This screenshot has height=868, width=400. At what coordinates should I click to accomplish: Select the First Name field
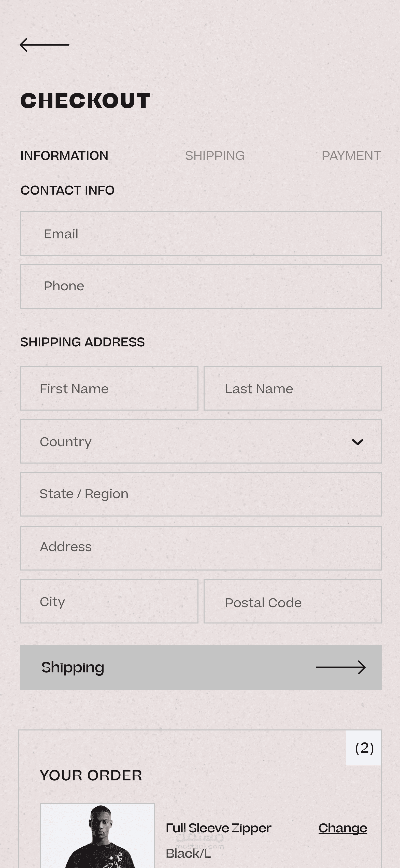pyautogui.click(x=109, y=388)
